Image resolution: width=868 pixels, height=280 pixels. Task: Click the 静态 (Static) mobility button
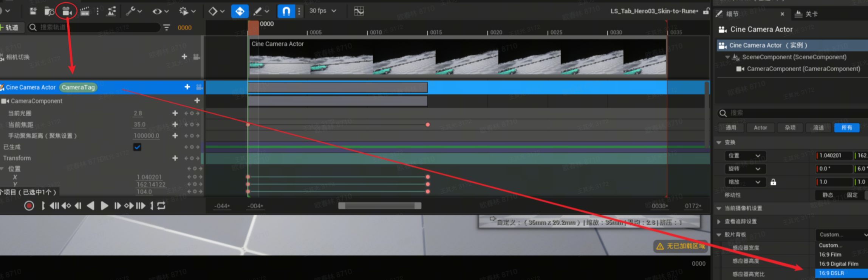[x=828, y=195]
